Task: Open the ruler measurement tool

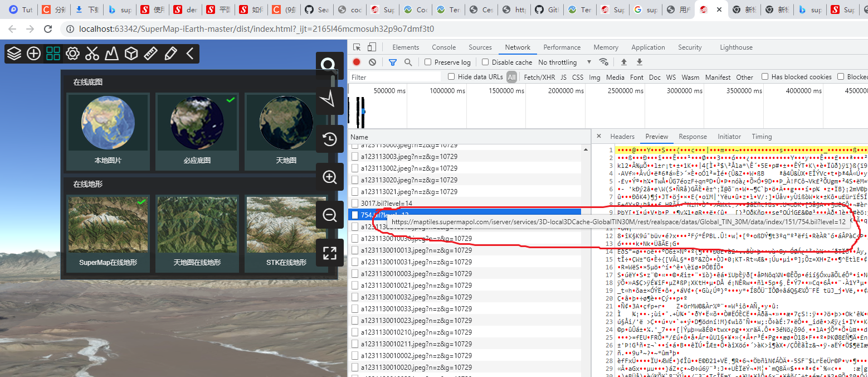Action: point(150,54)
